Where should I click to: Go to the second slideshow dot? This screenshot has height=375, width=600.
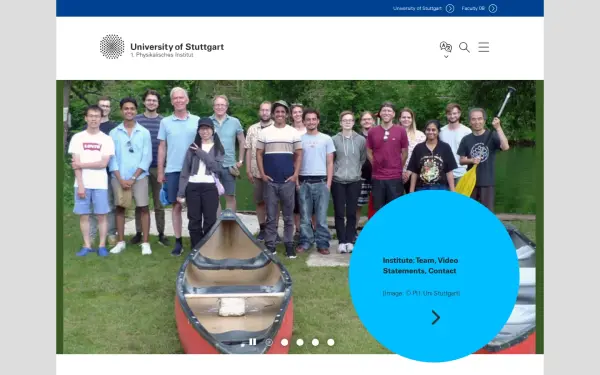[284, 342]
